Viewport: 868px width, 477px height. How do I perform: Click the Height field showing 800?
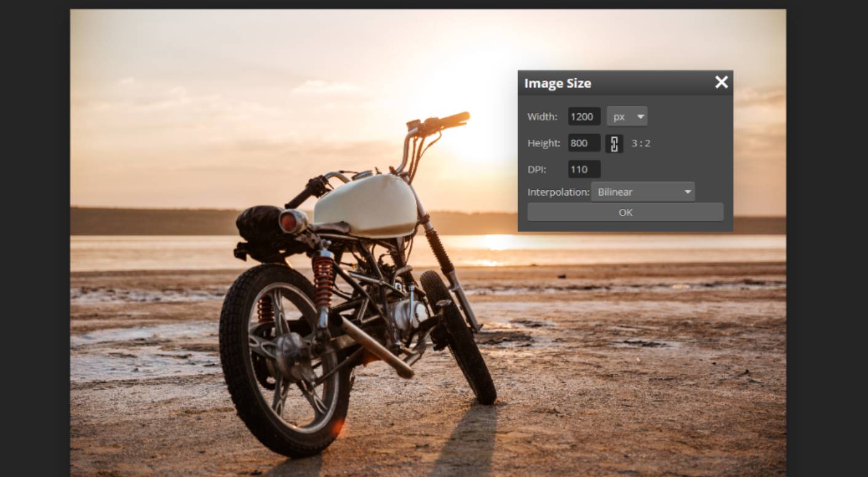[583, 143]
